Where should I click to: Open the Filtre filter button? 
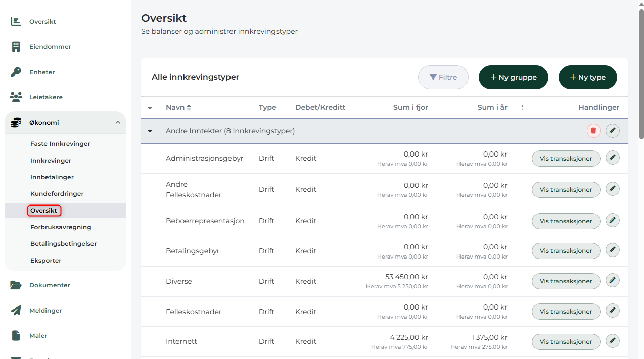(443, 77)
